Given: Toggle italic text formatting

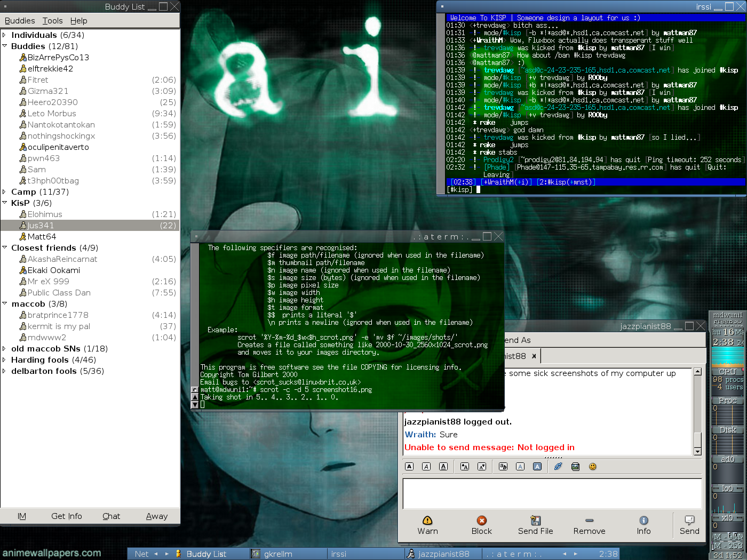Looking at the screenshot, I should [426, 467].
